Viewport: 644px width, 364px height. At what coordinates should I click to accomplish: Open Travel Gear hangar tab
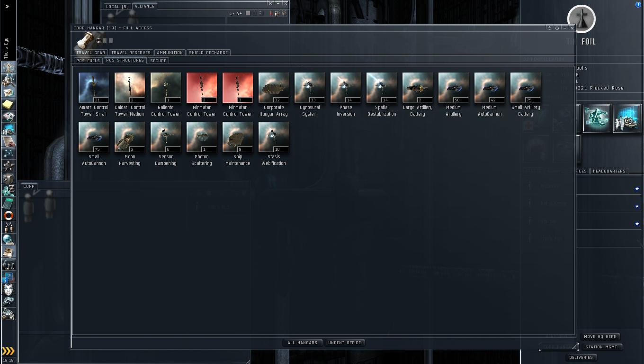click(x=90, y=53)
